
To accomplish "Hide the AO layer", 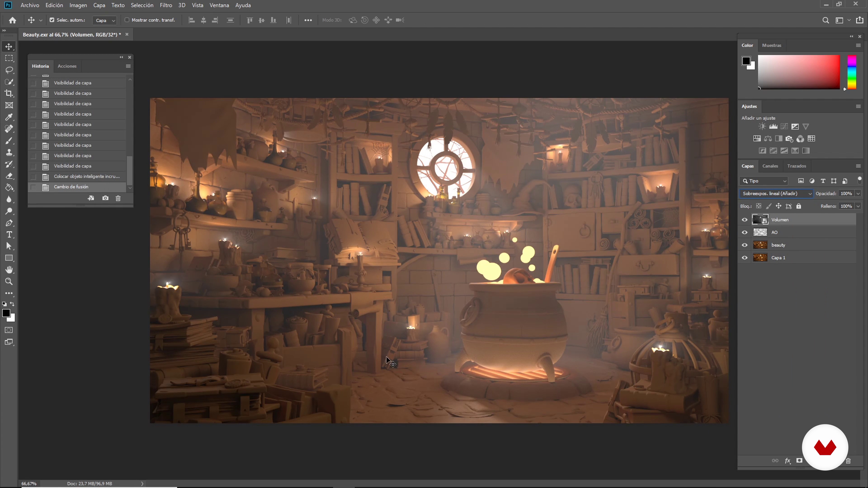I will (745, 232).
